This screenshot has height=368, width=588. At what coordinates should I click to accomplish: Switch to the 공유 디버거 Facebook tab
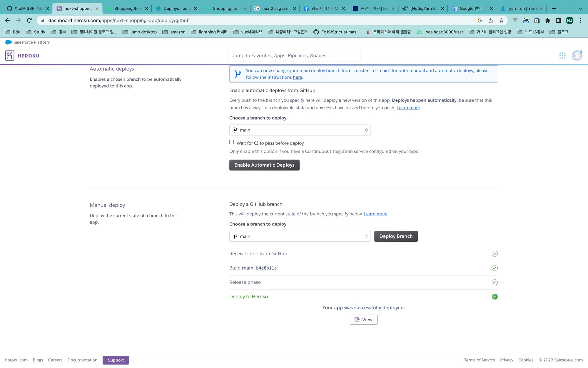click(324, 9)
